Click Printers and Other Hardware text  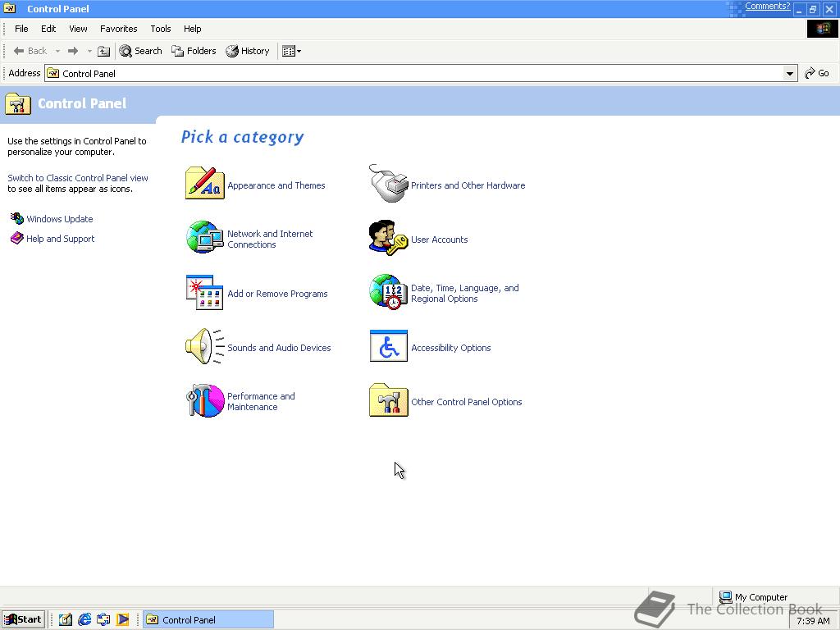468,185
